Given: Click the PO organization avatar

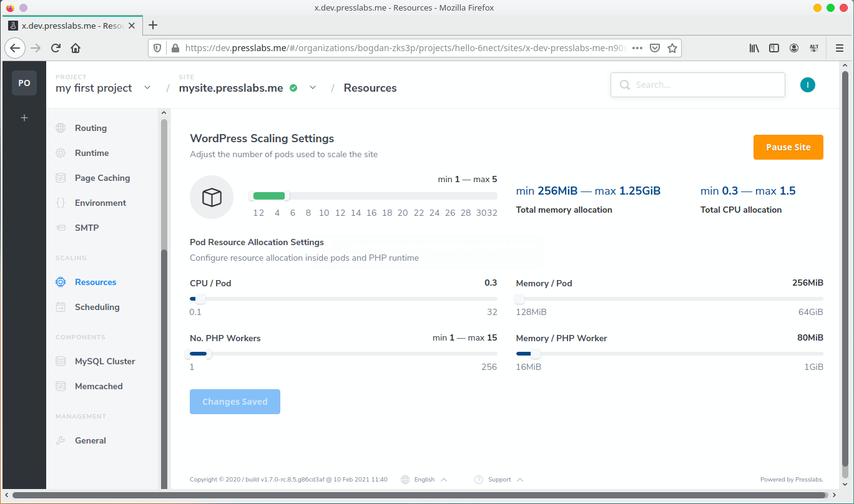Looking at the screenshot, I should pos(24,83).
